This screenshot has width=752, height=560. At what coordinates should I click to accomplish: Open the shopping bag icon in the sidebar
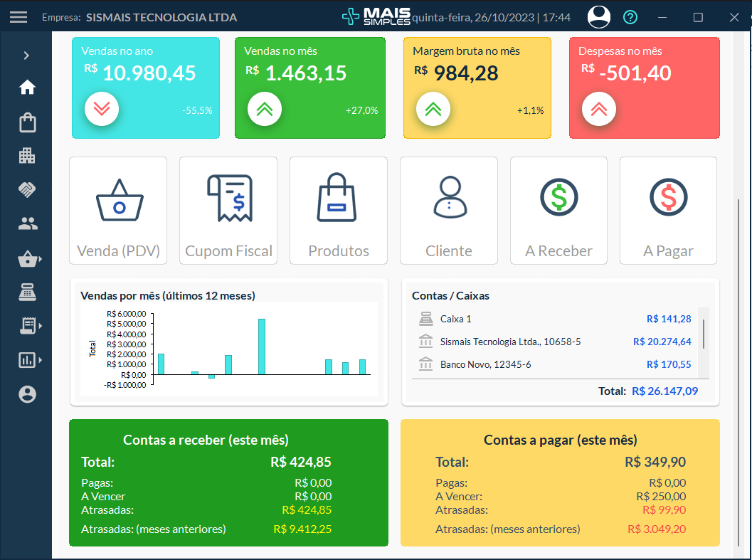click(27, 122)
